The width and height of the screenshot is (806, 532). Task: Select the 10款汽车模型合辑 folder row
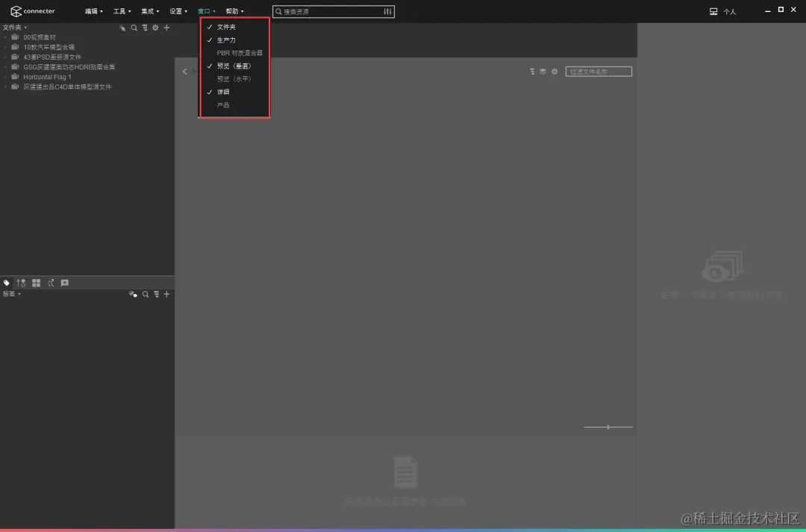[x=87, y=47]
